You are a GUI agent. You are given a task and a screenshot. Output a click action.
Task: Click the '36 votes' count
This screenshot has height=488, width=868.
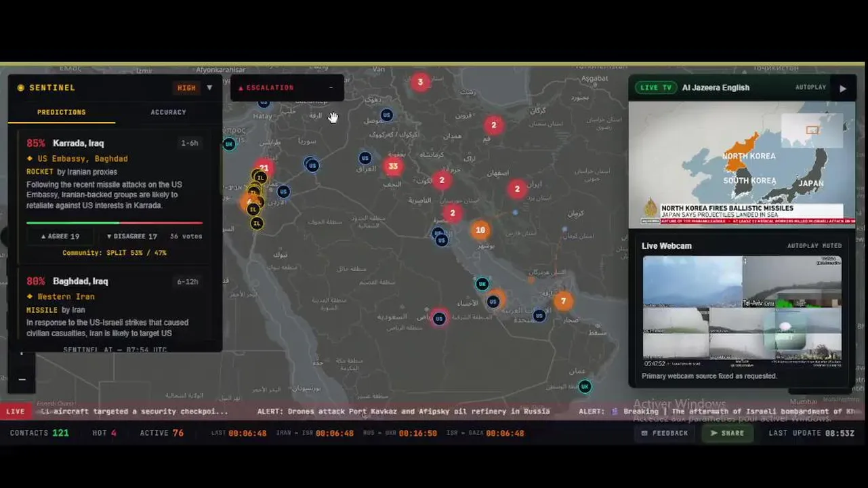tap(186, 237)
